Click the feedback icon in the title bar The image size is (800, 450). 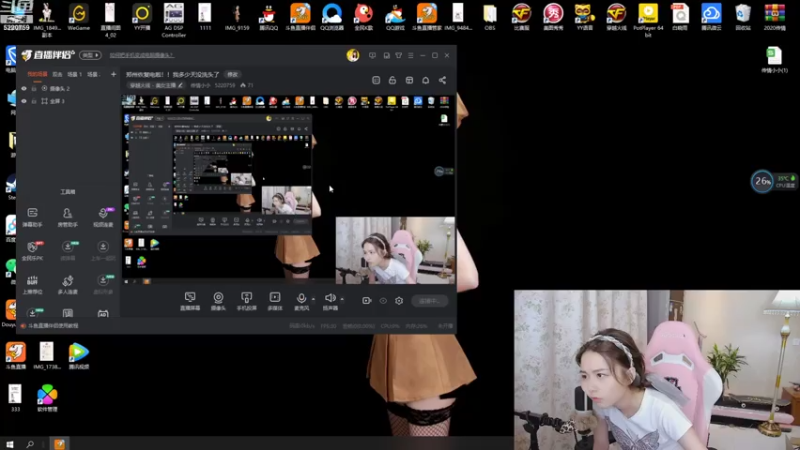[372, 55]
